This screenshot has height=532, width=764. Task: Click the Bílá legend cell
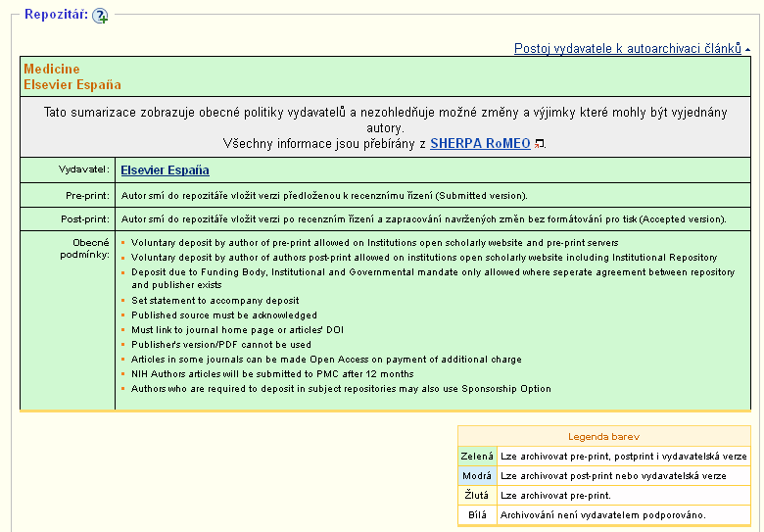pos(477,514)
